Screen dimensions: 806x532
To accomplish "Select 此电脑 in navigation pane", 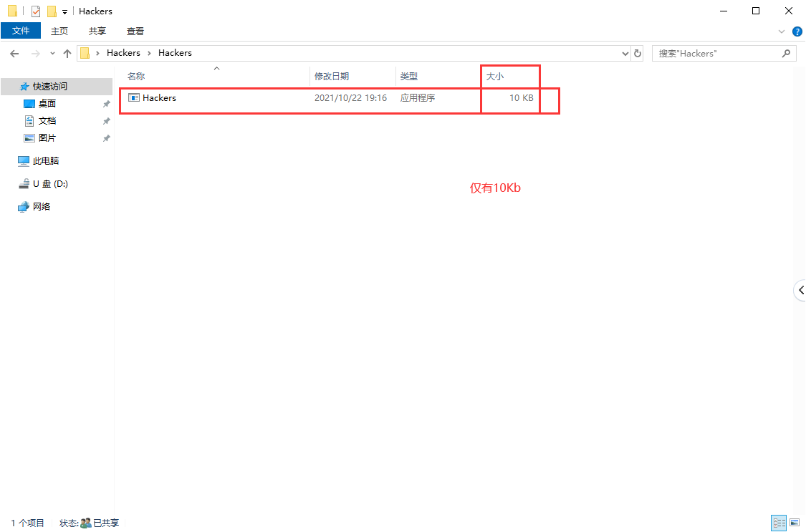I will click(x=46, y=161).
